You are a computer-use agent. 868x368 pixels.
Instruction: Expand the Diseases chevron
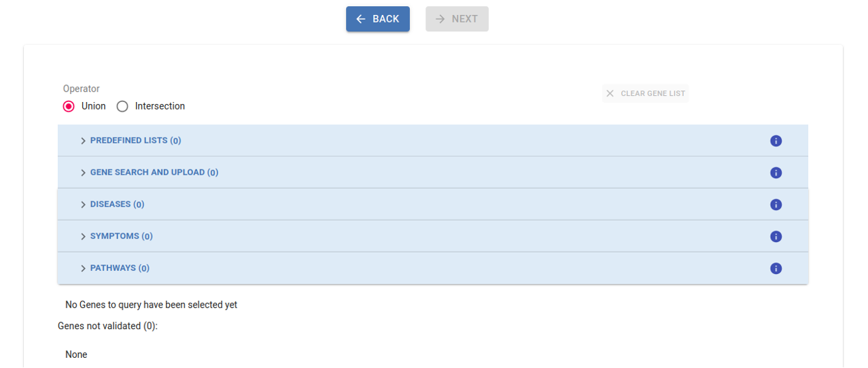point(83,205)
